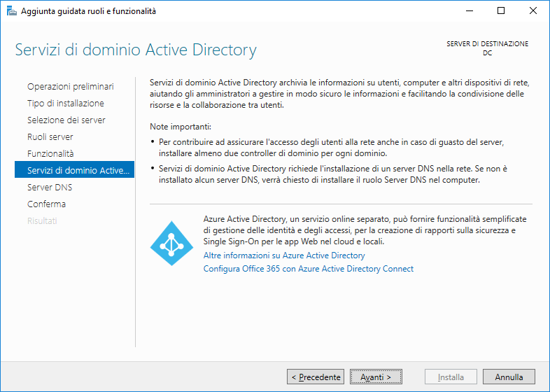
Task: Open Altre informazioni su Azure Active Directory link
Action: [x=284, y=255]
